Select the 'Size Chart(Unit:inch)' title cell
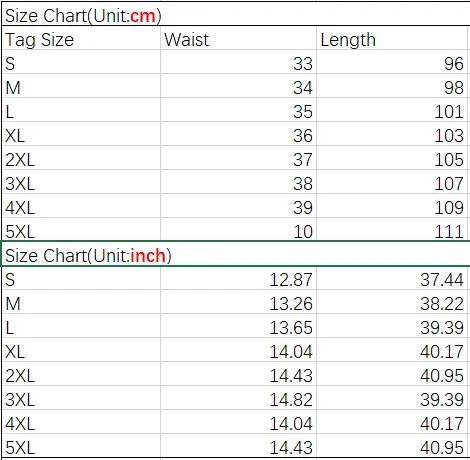470x460 pixels. click(x=236, y=254)
